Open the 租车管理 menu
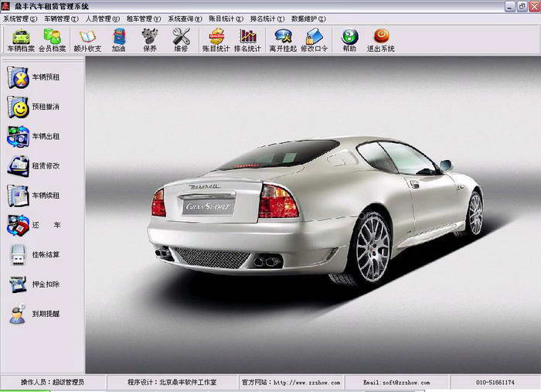This screenshot has height=392, width=541. pyautogui.click(x=144, y=18)
